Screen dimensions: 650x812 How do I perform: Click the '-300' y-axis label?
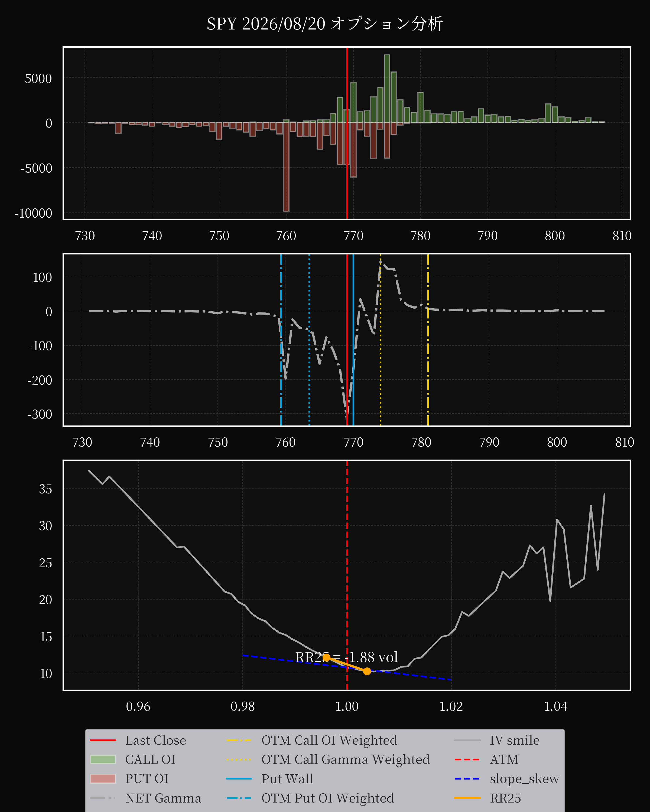tap(40, 414)
